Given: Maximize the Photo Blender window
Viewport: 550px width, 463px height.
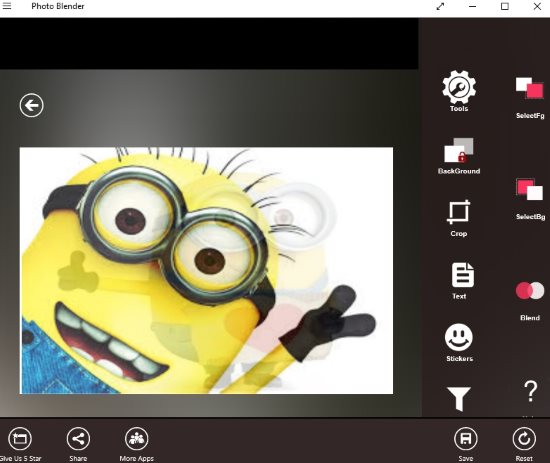Looking at the screenshot, I should [505, 6].
